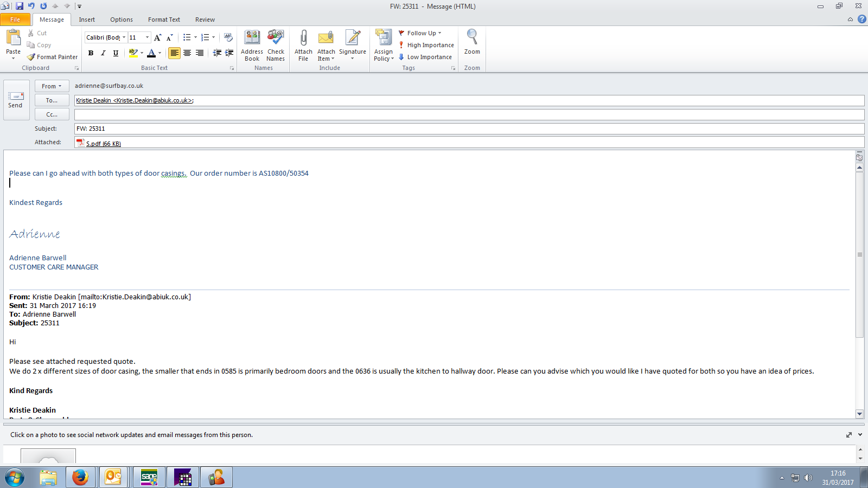Grow the font size
The image size is (868, 488).
pos(158,37)
